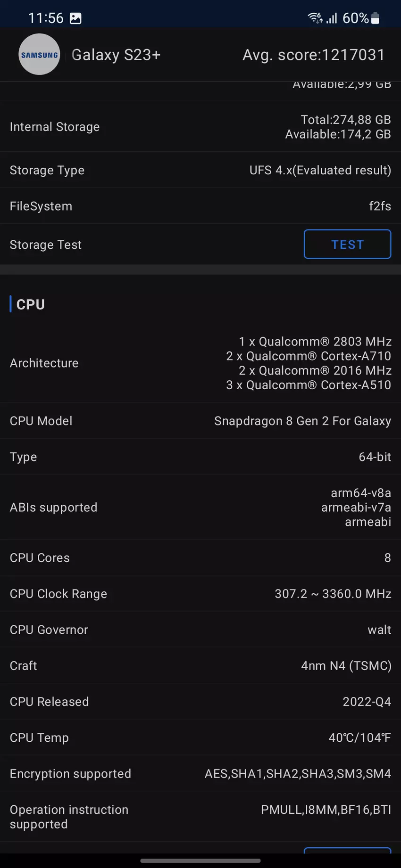Select the Architecture row

pyautogui.click(x=200, y=363)
